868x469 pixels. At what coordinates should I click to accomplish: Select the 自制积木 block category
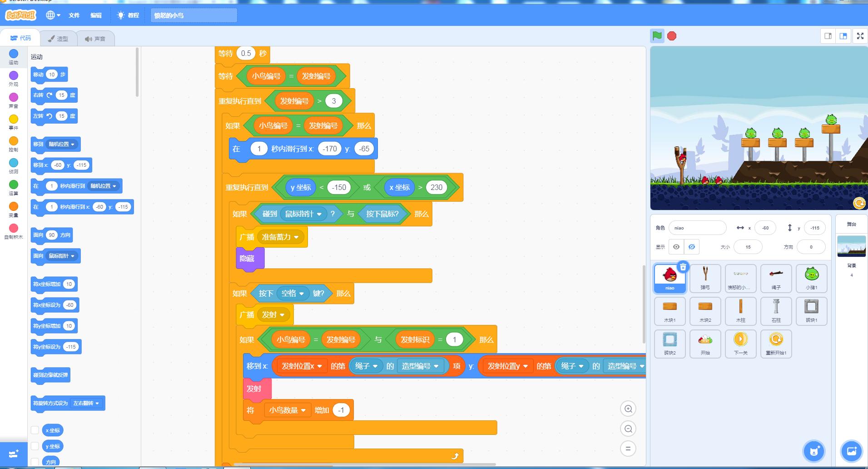tap(14, 231)
